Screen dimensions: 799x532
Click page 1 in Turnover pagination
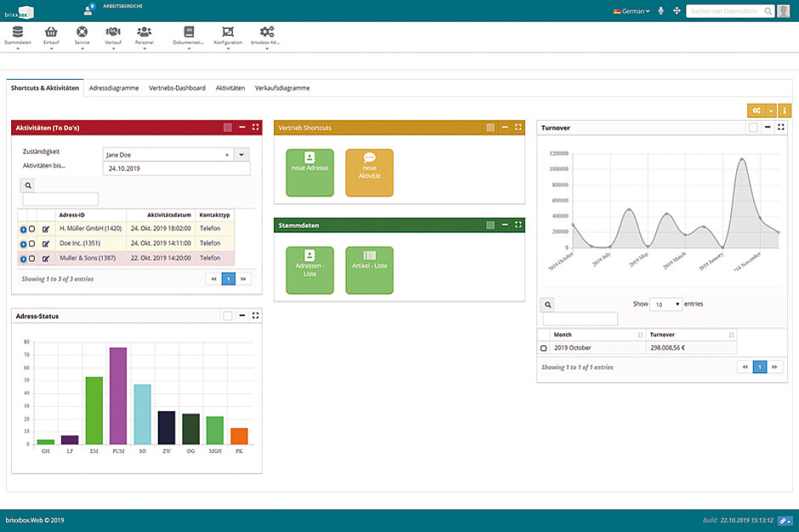761,367
